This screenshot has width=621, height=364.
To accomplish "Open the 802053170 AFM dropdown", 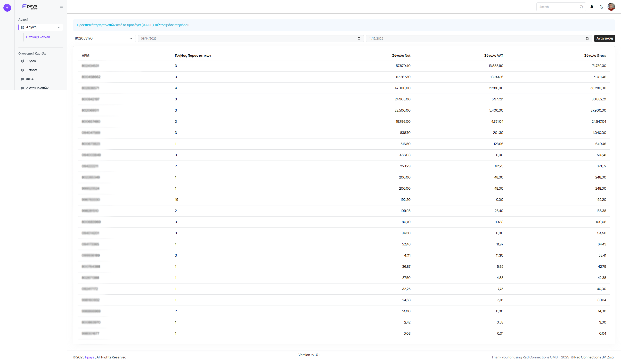I will tap(104, 38).
